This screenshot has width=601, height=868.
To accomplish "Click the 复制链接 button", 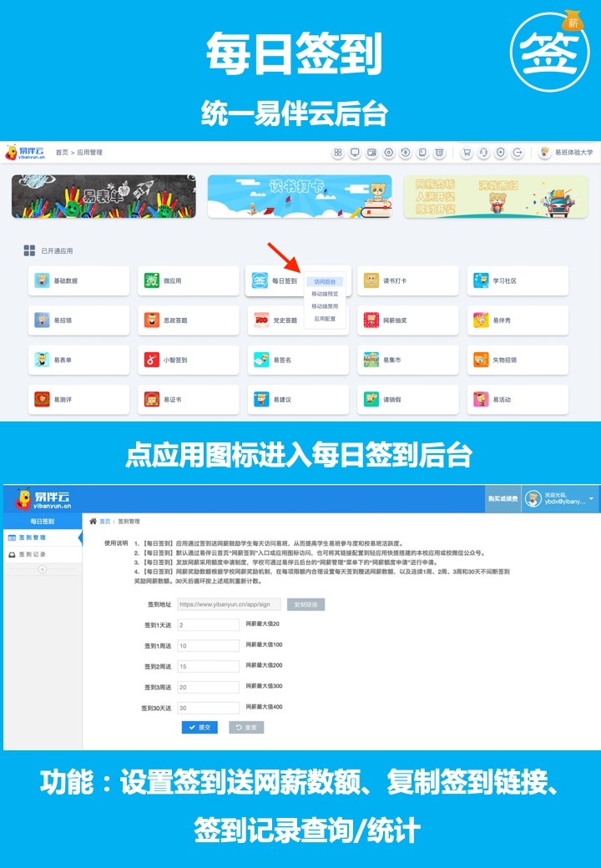I will (306, 604).
